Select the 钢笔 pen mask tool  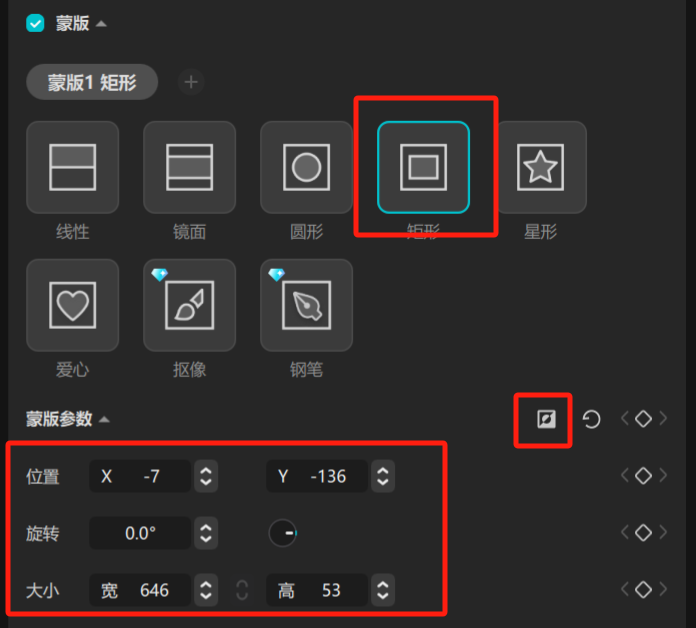[x=306, y=305]
